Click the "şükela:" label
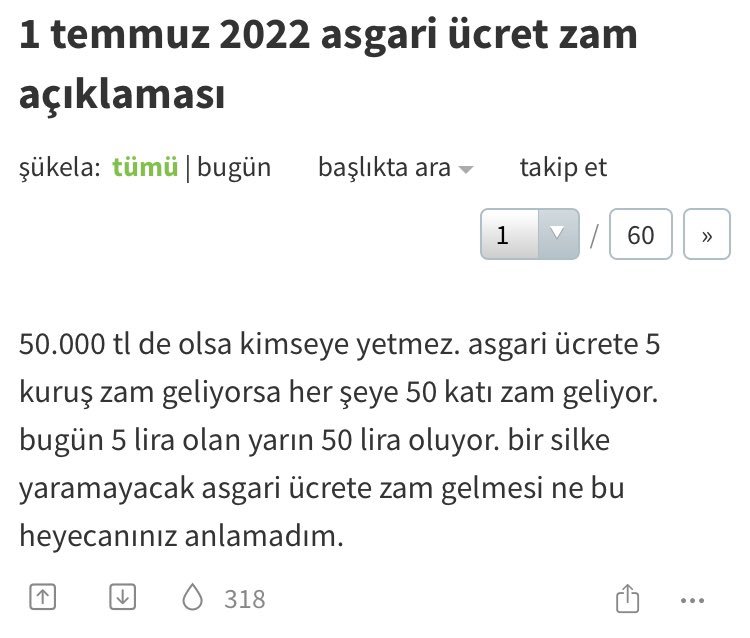Viewport: 750px width, 638px height. (x=59, y=168)
